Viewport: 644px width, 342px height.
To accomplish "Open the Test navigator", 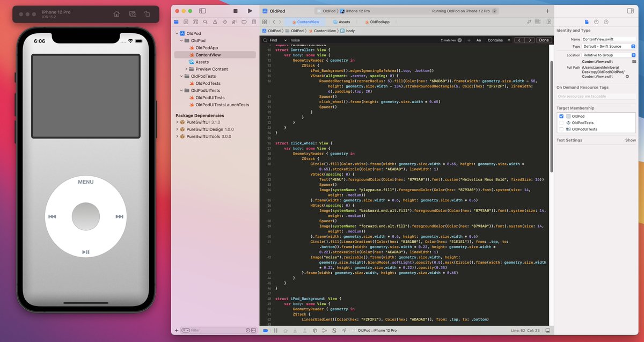I will pos(224,22).
